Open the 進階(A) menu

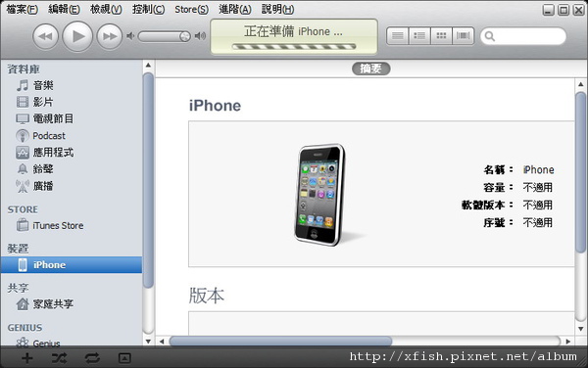click(x=235, y=9)
